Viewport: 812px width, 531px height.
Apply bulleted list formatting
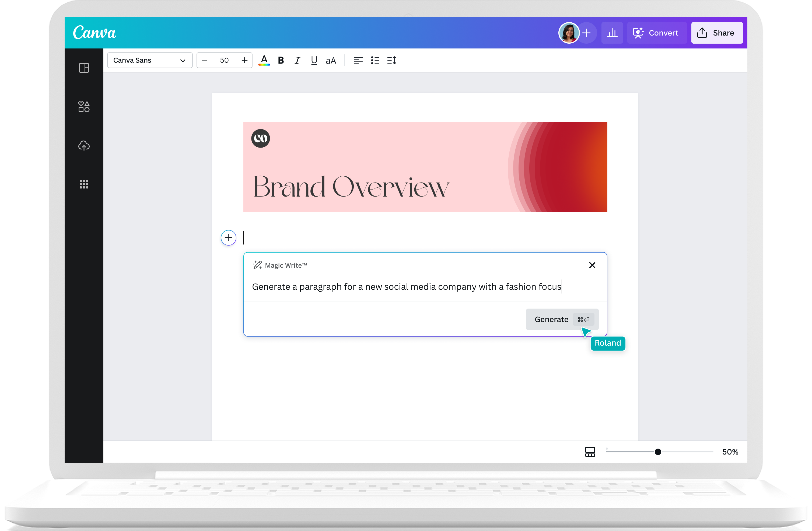coord(375,60)
